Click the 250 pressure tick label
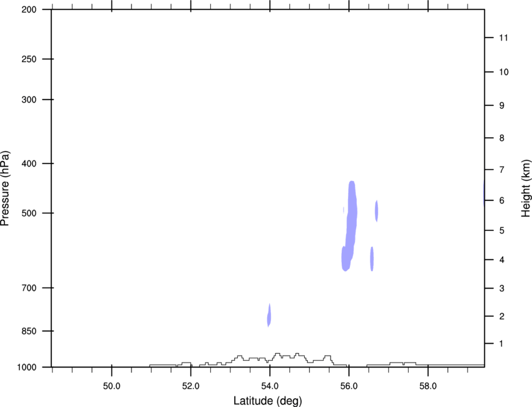The width and height of the screenshot is (532, 407). pyautogui.click(x=29, y=59)
